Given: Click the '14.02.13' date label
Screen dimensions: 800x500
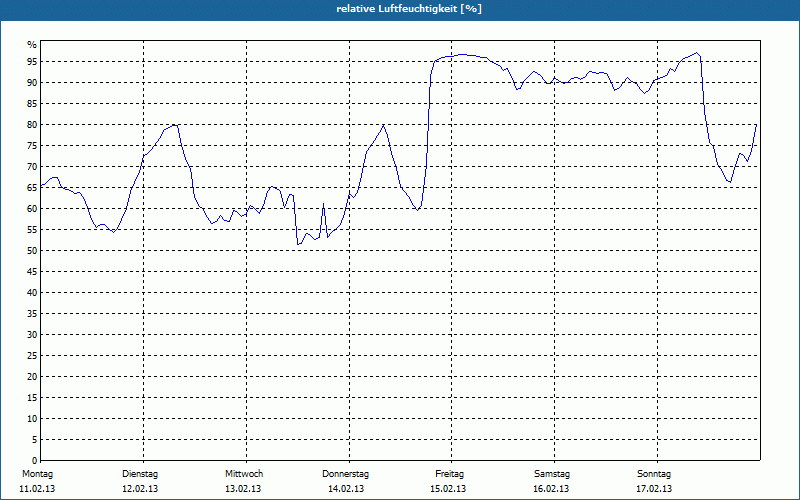Looking at the screenshot, I should pyautogui.click(x=346, y=489).
